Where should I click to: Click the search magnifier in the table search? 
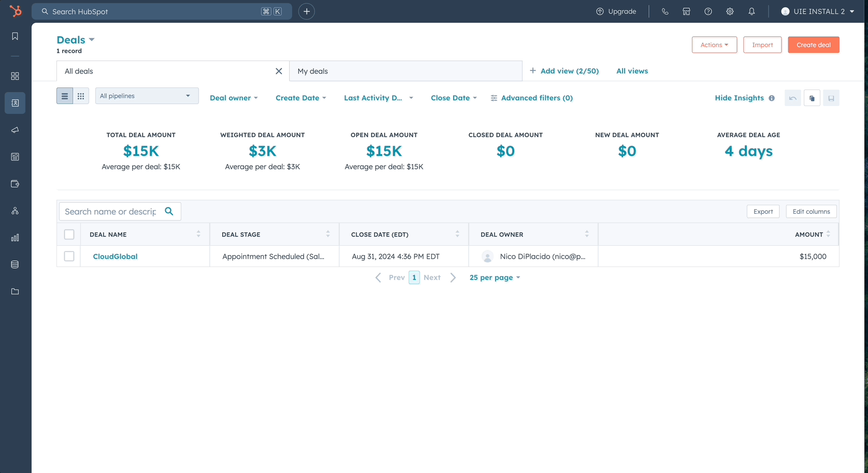169,211
